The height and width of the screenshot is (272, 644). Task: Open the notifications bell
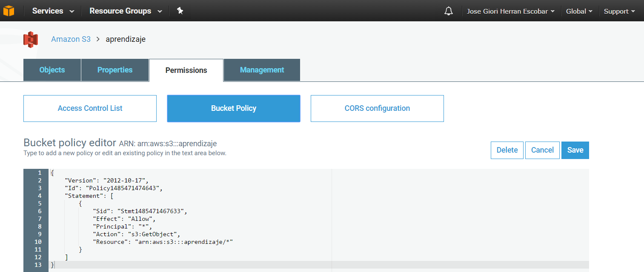point(448,11)
